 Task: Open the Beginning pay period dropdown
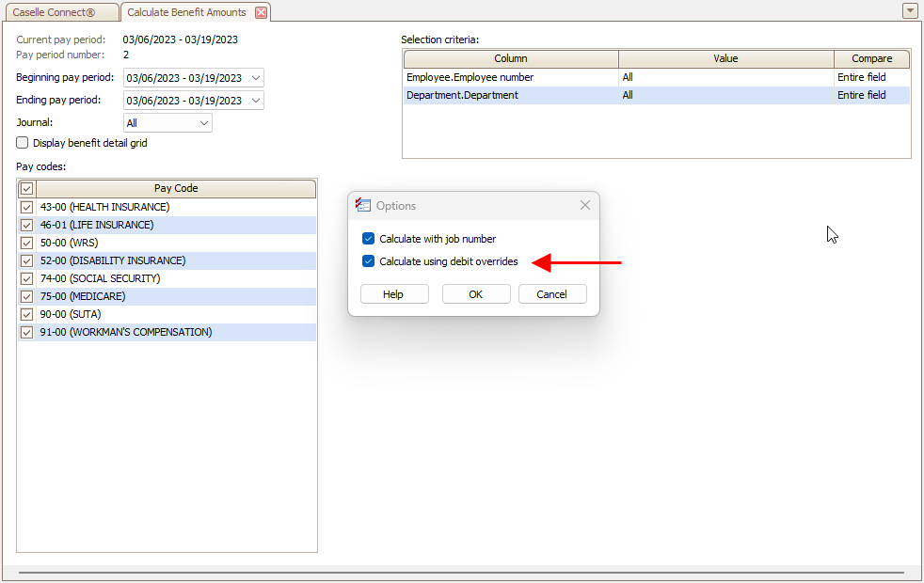[x=256, y=78]
